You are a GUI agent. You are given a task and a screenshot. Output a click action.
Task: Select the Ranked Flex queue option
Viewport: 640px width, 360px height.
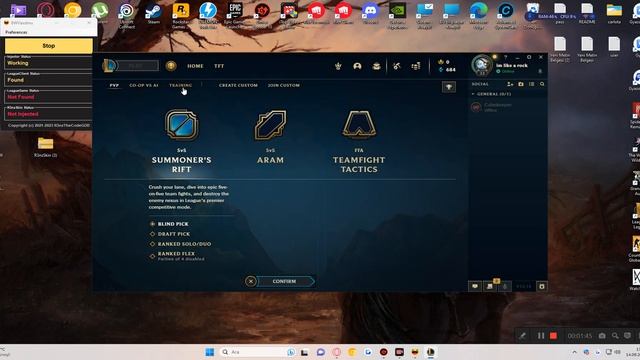point(177,256)
